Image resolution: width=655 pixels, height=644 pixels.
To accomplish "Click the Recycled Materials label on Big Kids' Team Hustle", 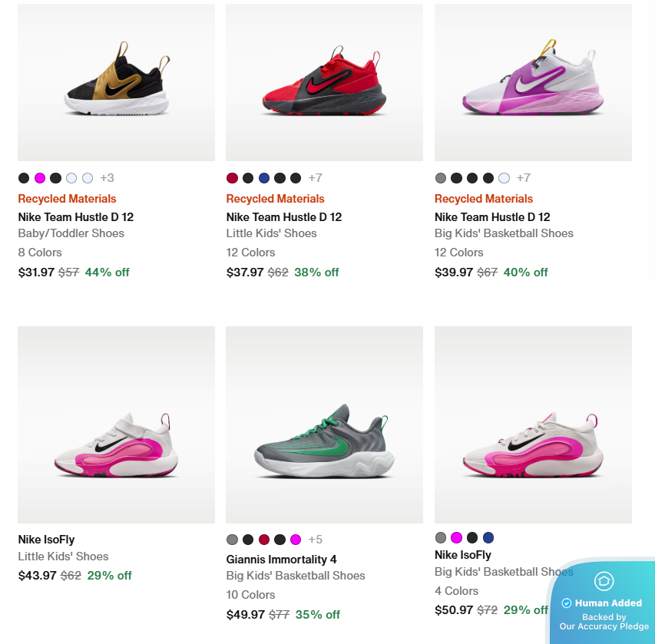I will (x=483, y=198).
